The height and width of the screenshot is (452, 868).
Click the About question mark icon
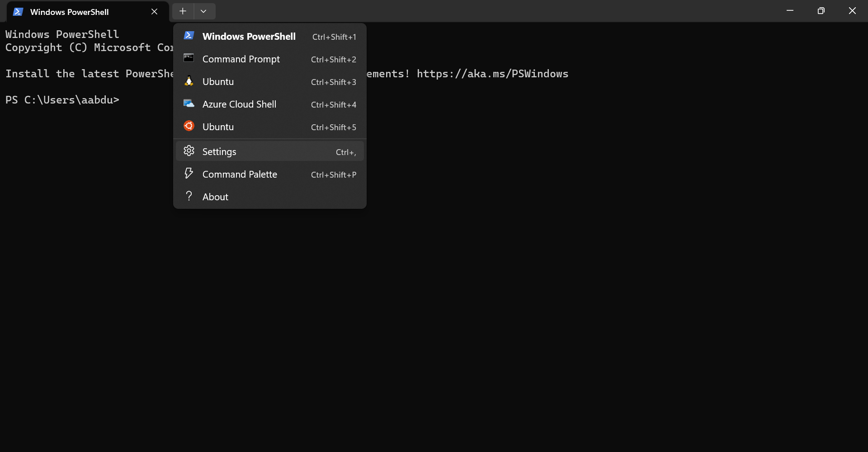tap(189, 196)
